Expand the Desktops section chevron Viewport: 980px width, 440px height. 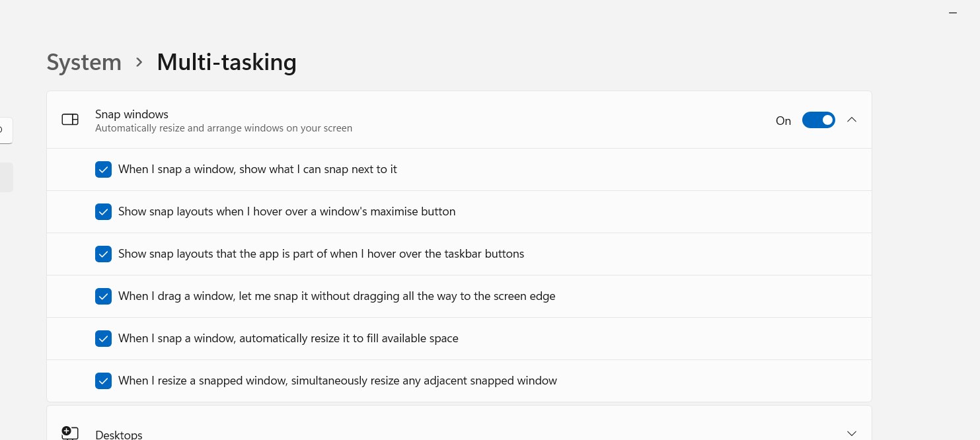coord(852,433)
